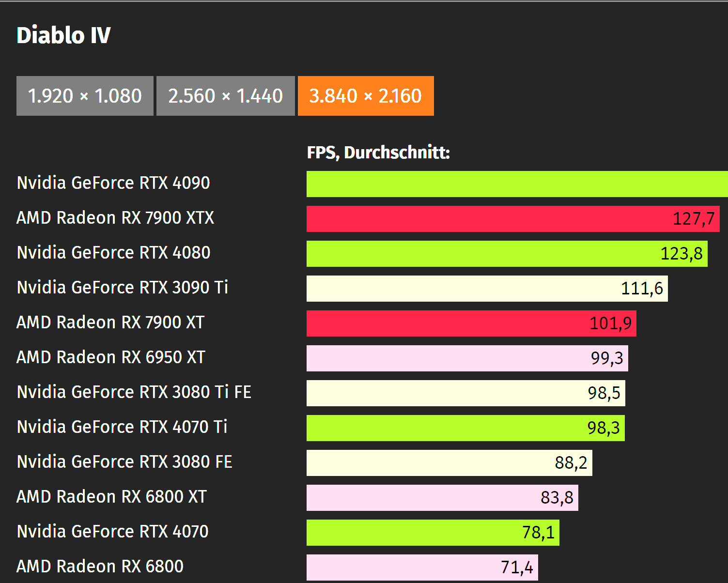The height and width of the screenshot is (583, 728).
Task: Click the AMD Radeon RX 6800 XT label
Action: click(x=112, y=497)
